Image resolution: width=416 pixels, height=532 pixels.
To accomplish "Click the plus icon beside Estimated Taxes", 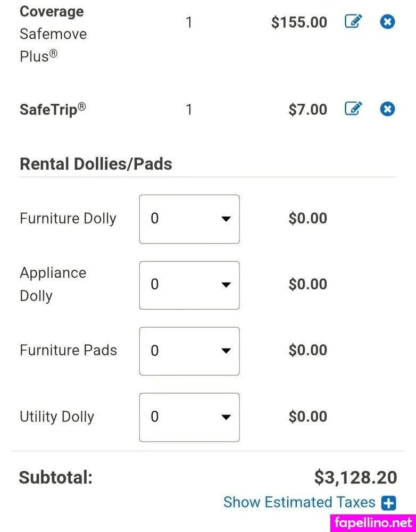I will (389, 503).
